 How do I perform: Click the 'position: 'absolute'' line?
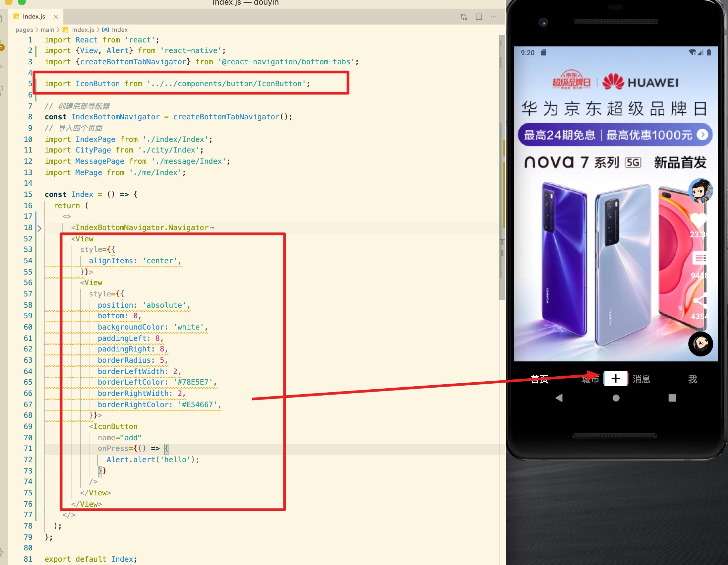pos(144,305)
